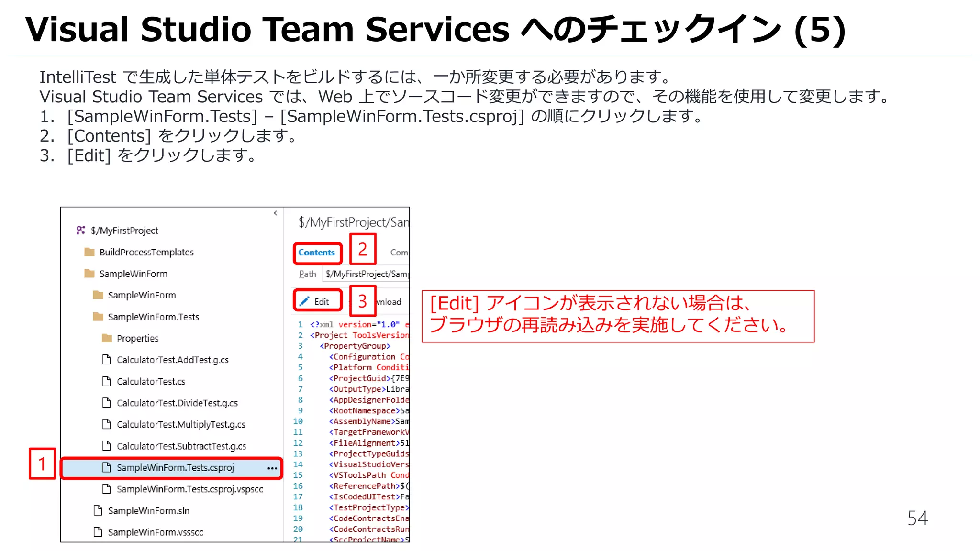Open CalculatorTest.MultiplyTest.g.cs file
Image resolution: width=980 pixels, height=551 pixels.
[181, 424]
